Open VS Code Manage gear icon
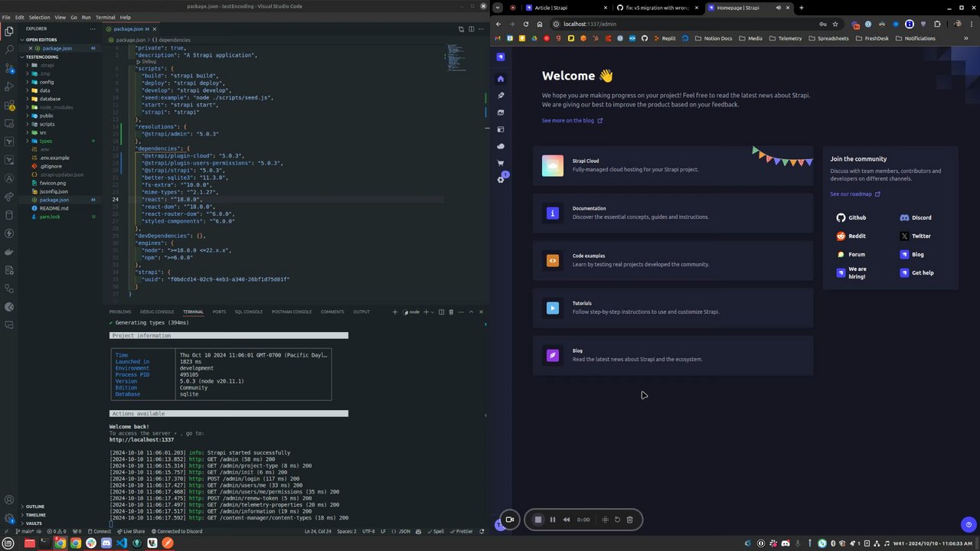This screenshot has height=551, width=980. coord(9,517)
